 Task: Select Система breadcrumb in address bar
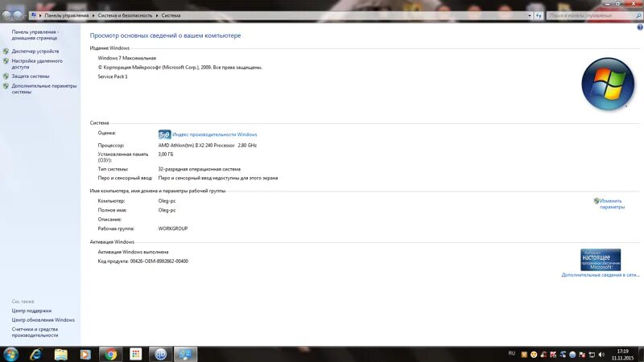click(x=171, y=15)
